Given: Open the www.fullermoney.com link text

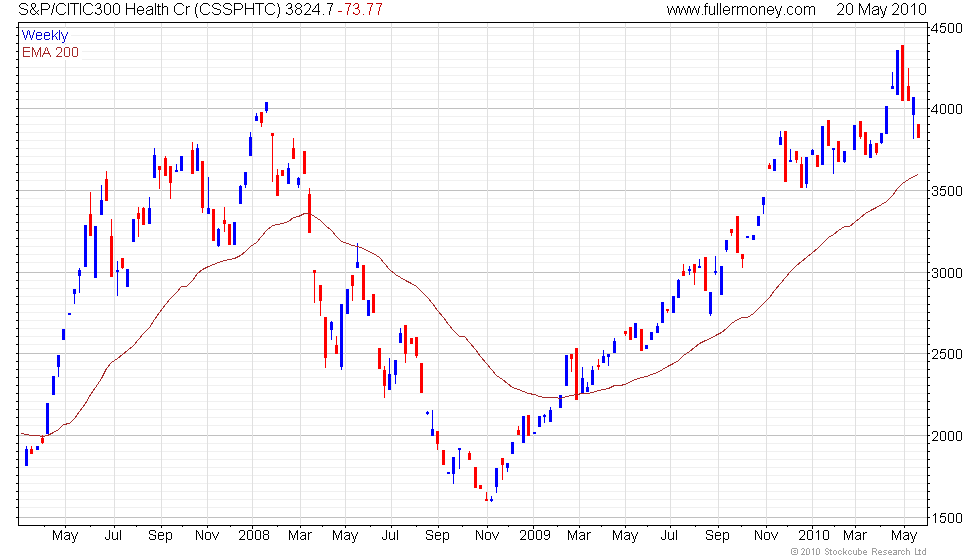Looking at the screenshot, I should 741,9.
